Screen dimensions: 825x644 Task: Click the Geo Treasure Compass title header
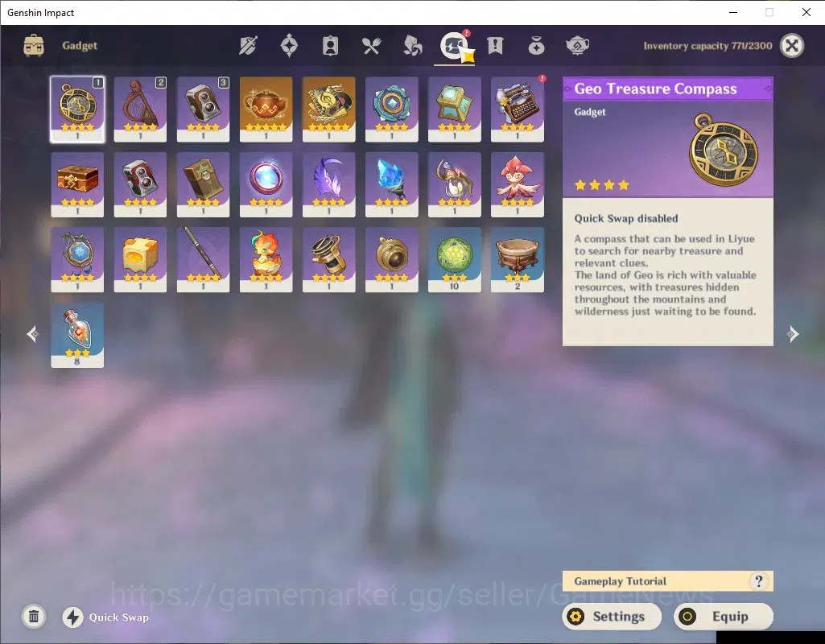[668, 89]
